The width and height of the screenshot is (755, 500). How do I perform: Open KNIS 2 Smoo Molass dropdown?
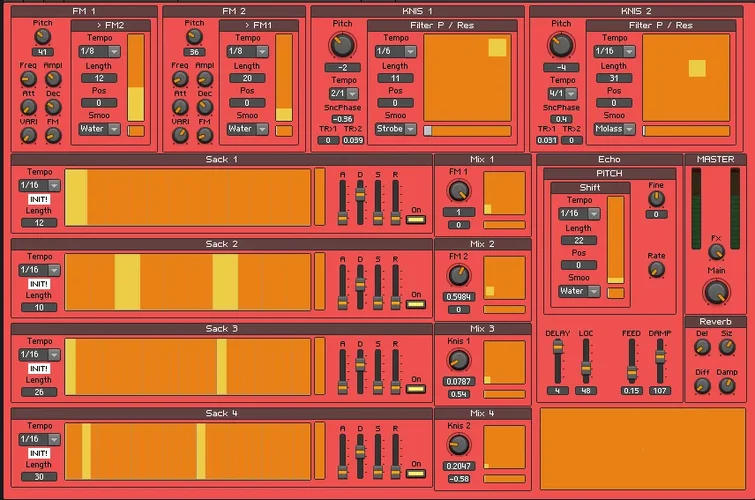(614, 129)
